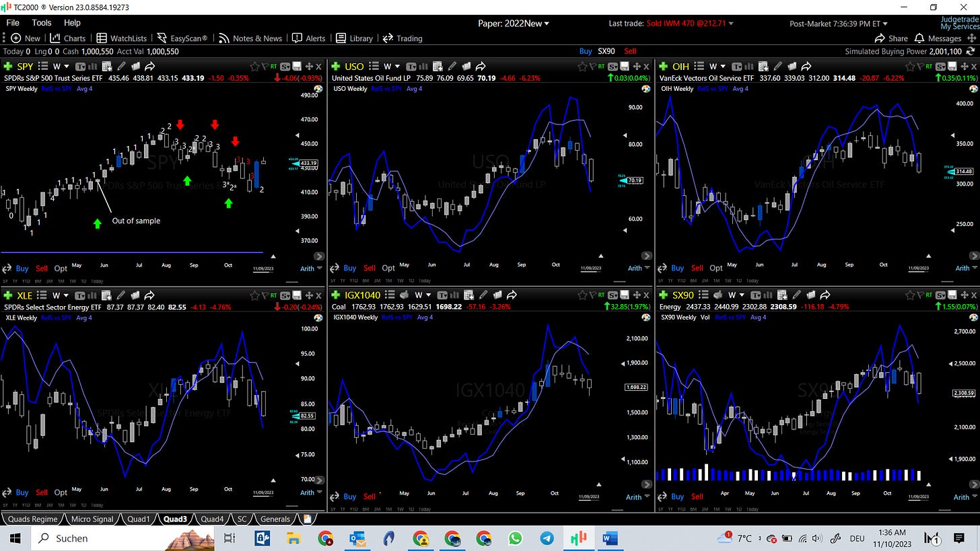The image size is (980, 551).
Task: Click pencil draw tool on SX90 chart
Action: point(797,295)
